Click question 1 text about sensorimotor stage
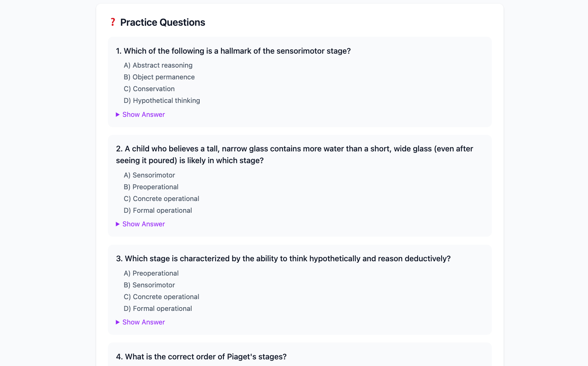This screenshot has height=366, width=588. pos(233,51)
